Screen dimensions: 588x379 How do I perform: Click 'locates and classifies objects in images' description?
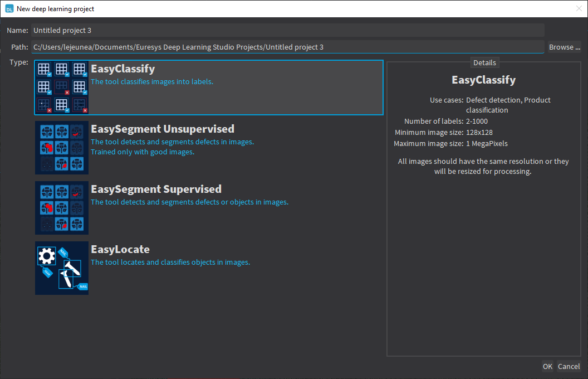point(170,263)
